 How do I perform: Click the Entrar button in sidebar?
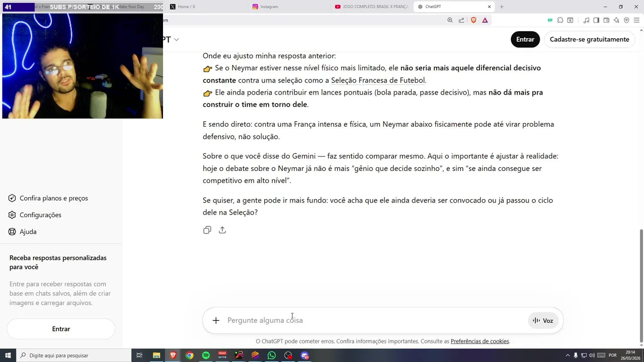click(61, 329)
